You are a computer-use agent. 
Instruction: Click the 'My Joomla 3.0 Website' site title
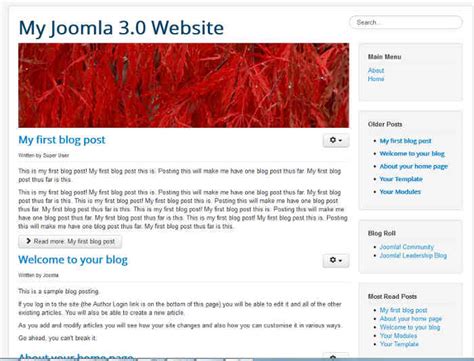[x=121, y=28]
